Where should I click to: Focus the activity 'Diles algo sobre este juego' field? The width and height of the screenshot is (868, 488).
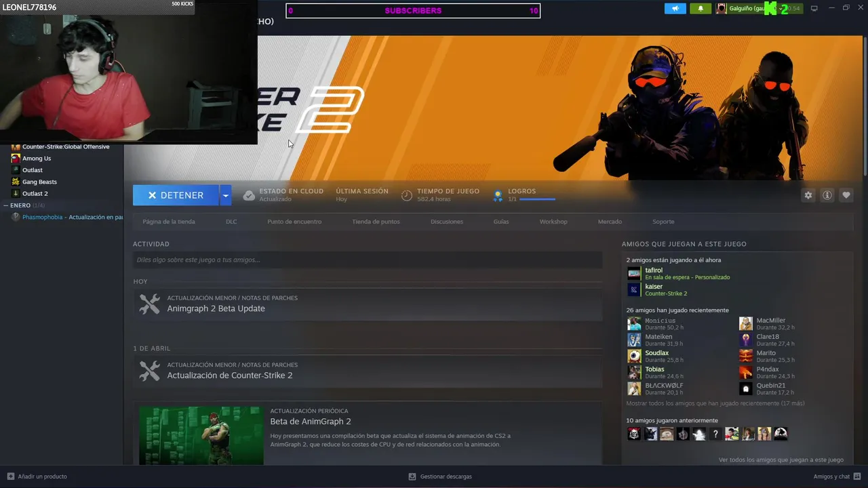pos(368,260)
